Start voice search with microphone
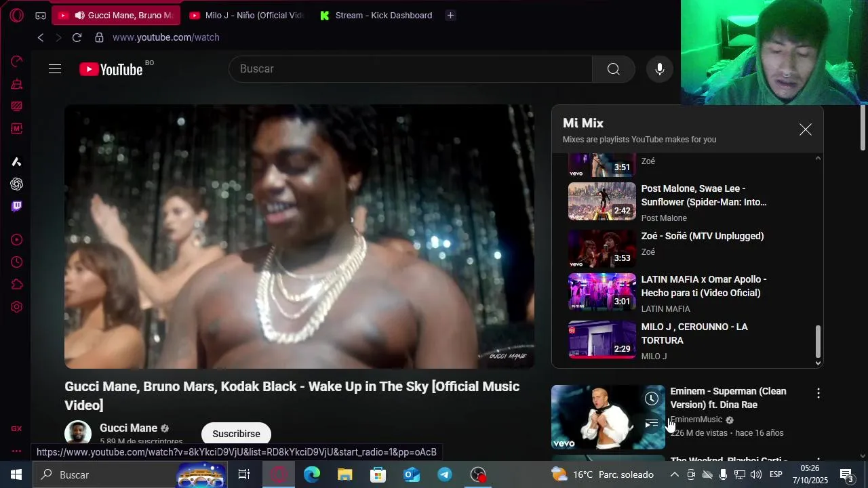This screenshot has width=868, height=488. pyautogui.click(x=660, y=69)
